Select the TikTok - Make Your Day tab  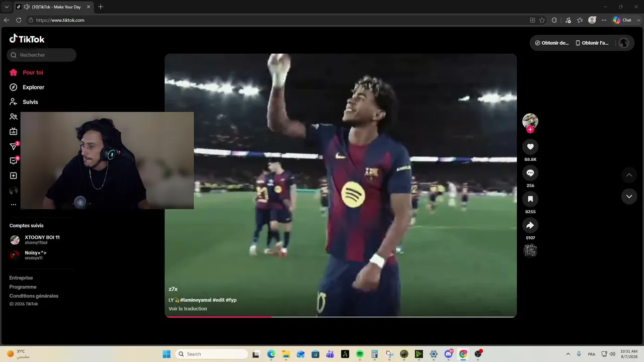coord(53,7)
